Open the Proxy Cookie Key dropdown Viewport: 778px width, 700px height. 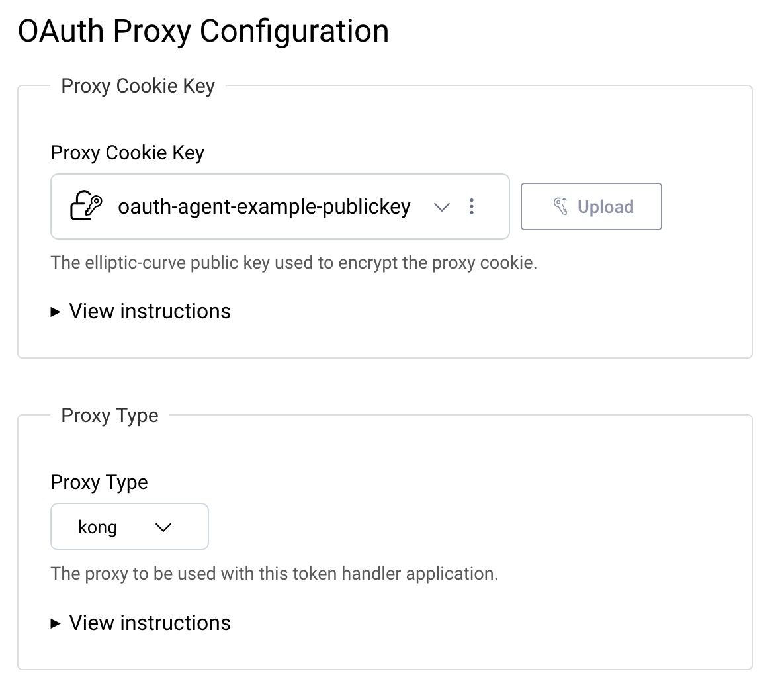279,206
